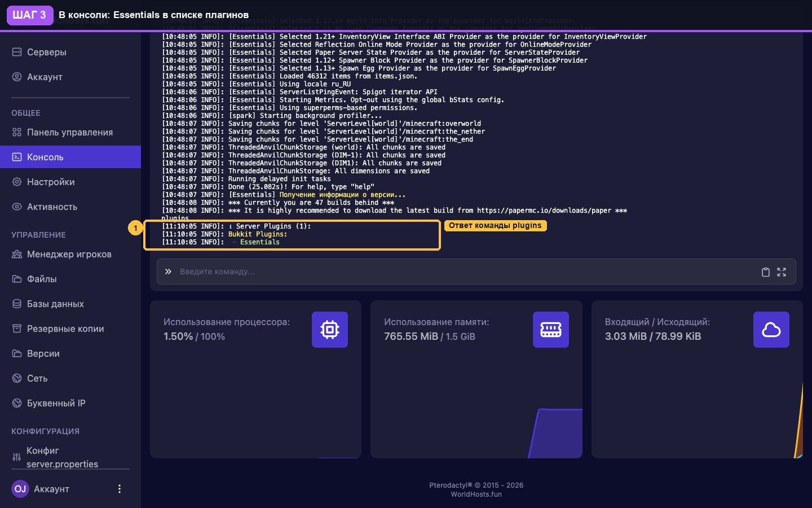This screenshot has height=508, width=812.
Task: Click the papermc.io downloads URL line
Action: (394, 211)
